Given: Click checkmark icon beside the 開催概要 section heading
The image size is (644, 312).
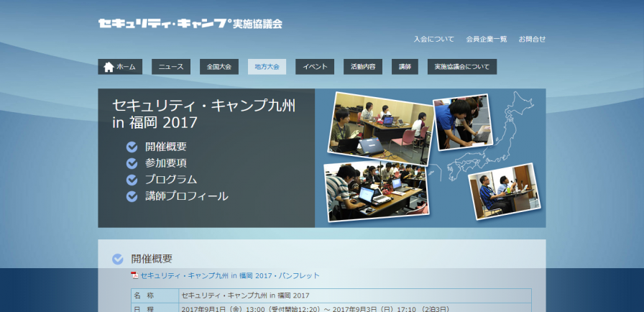Looking at the screenshot, I should (117, 259).
